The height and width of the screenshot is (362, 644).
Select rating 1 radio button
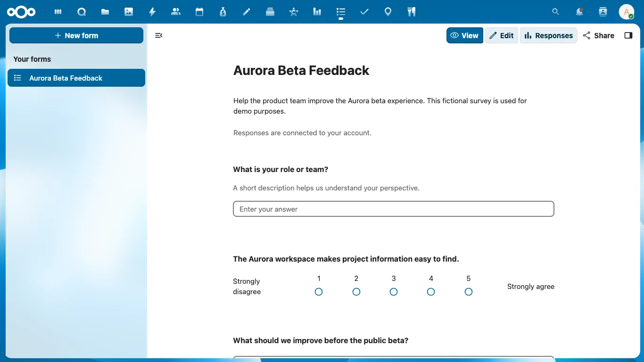coord(319,292)
